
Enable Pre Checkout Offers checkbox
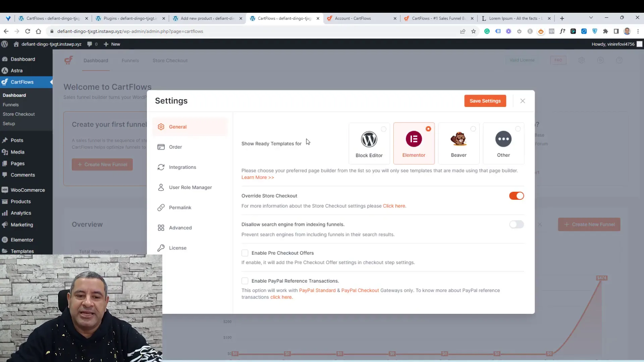click(245, 253)
